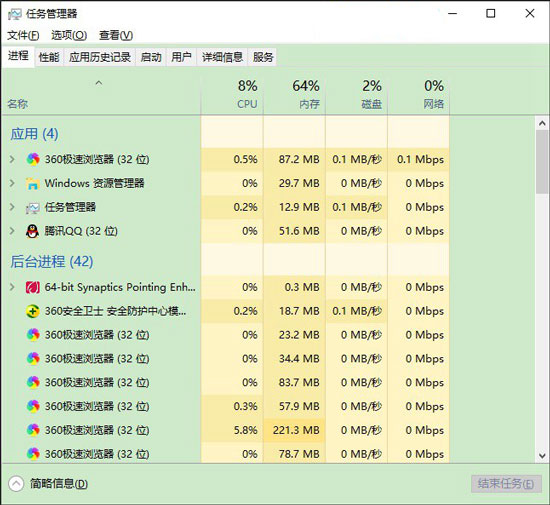Switch to the 用户 tab
The image size is (550, 505).
click(181, 57)
